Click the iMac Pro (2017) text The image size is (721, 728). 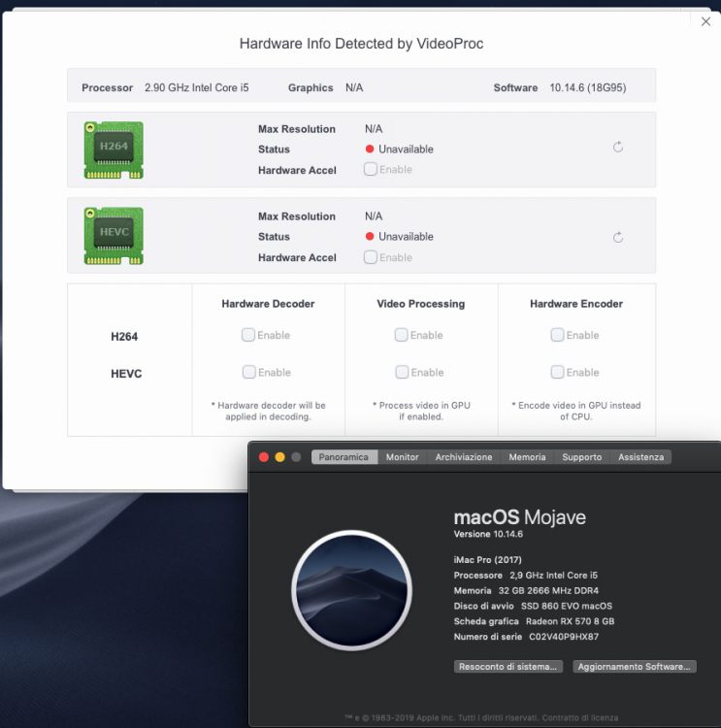click(487, 560)
